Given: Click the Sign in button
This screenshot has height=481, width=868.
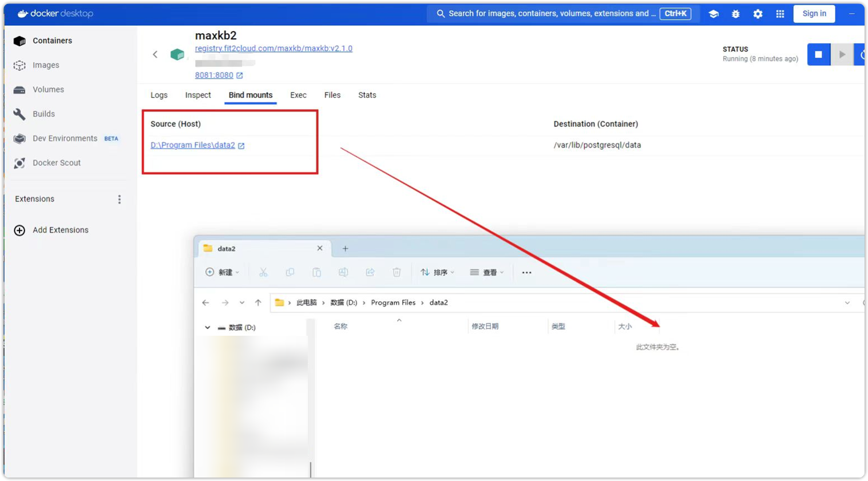Looking at the screenshot, I should pyautogui.click(x=814, y=14).
